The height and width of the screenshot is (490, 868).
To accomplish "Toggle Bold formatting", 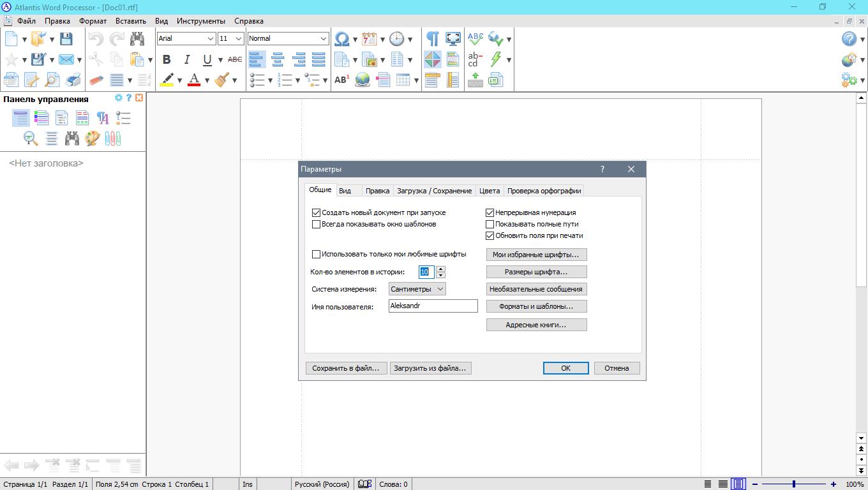I will coord(167,59).
